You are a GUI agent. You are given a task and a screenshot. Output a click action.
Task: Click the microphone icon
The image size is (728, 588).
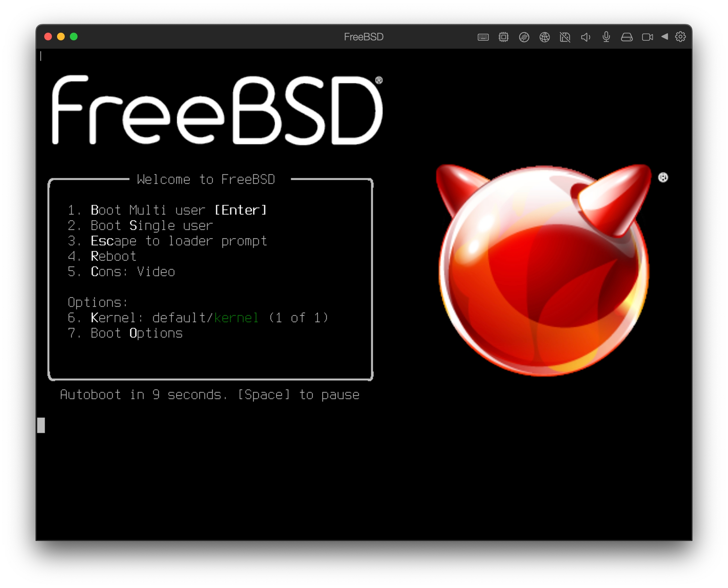[606, 37]
